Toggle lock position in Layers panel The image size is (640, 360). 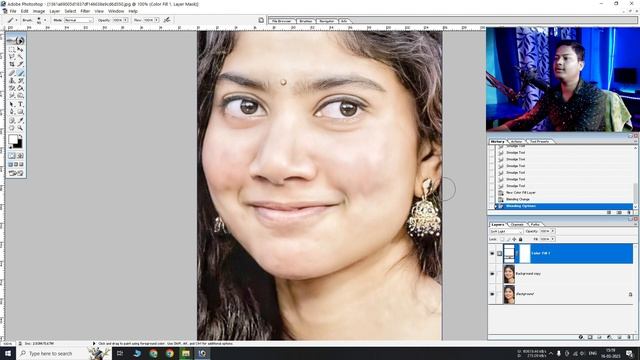[514, 239]
